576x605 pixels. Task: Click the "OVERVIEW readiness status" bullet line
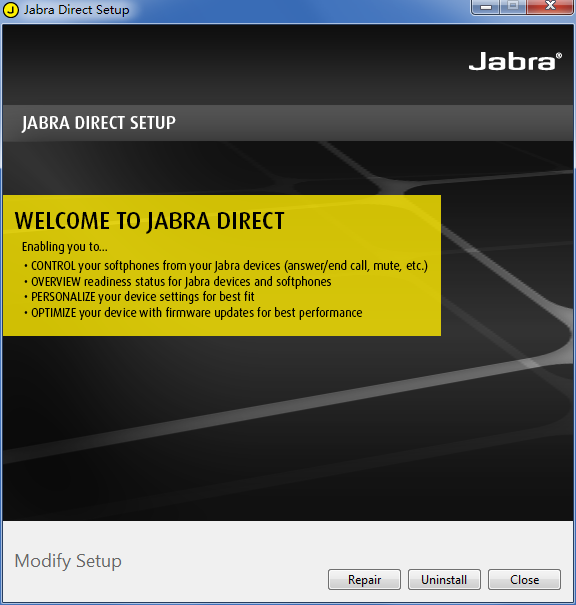177,282
